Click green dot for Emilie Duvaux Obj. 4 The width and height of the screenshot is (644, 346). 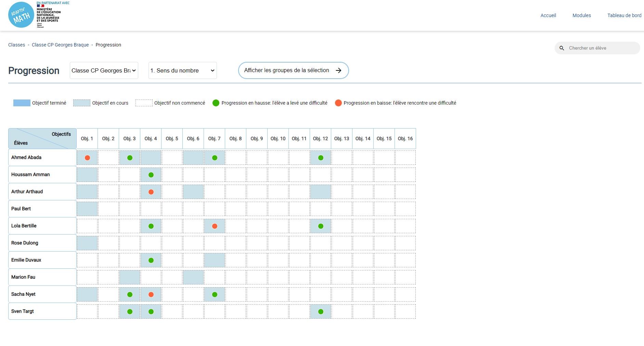click(151, 260)
